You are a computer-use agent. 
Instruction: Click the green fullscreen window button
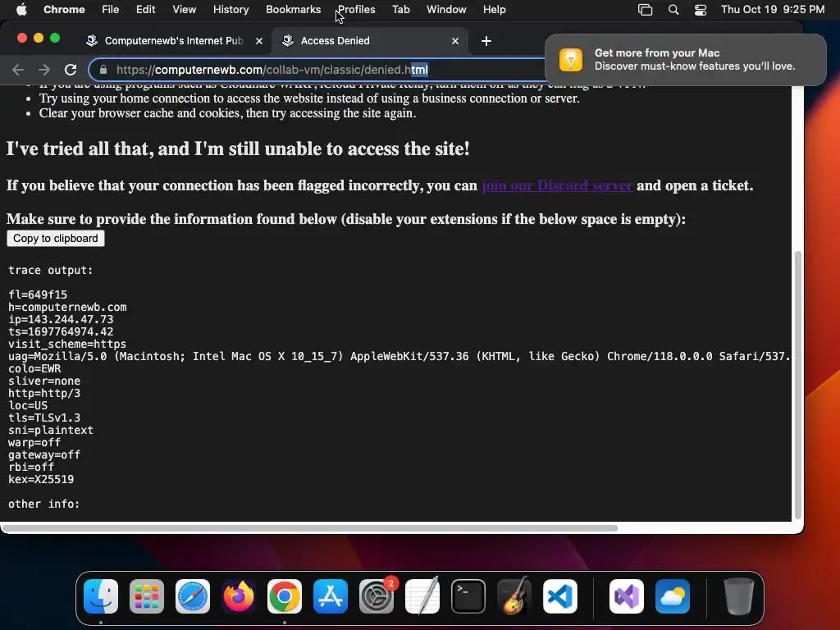(55, 38)
